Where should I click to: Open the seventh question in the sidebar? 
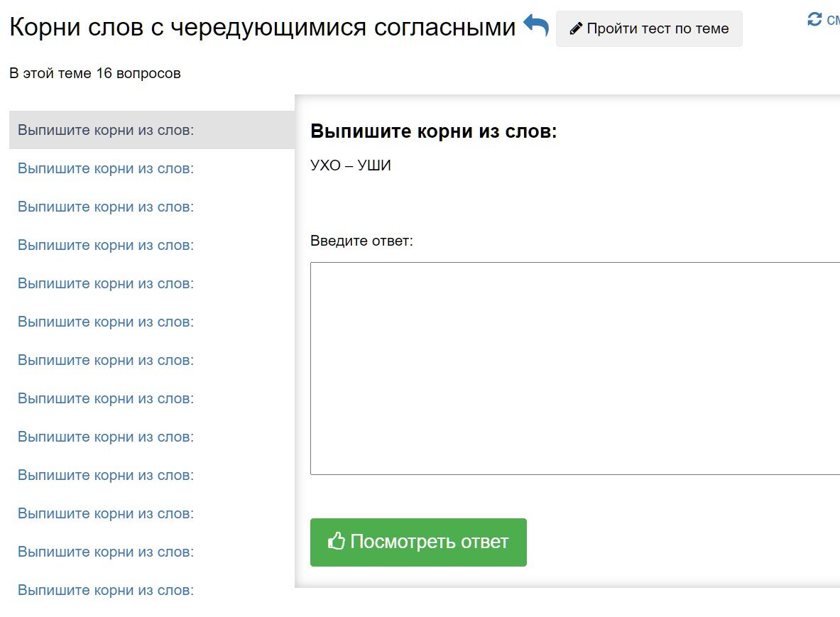tap(104, 360)
